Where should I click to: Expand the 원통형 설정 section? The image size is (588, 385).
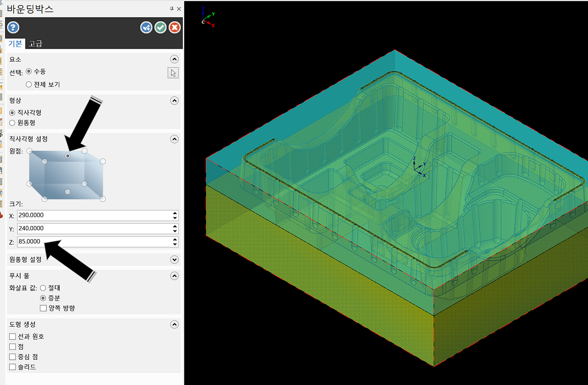174,260
